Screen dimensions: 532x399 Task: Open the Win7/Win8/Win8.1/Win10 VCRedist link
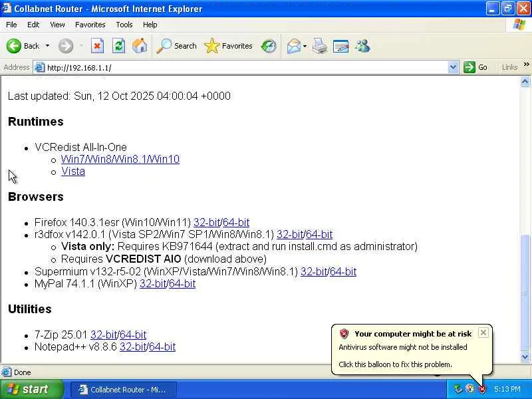(x=120, y=159)
